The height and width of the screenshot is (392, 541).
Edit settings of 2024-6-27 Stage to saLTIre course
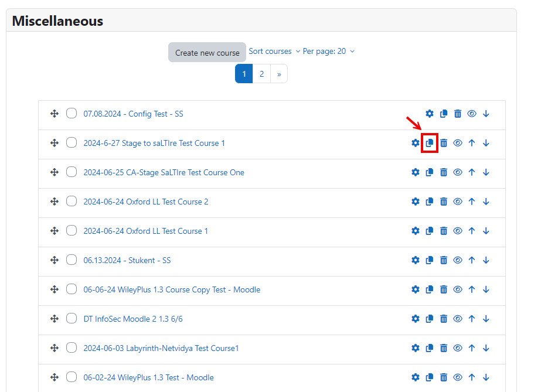(x=416, y=143)
